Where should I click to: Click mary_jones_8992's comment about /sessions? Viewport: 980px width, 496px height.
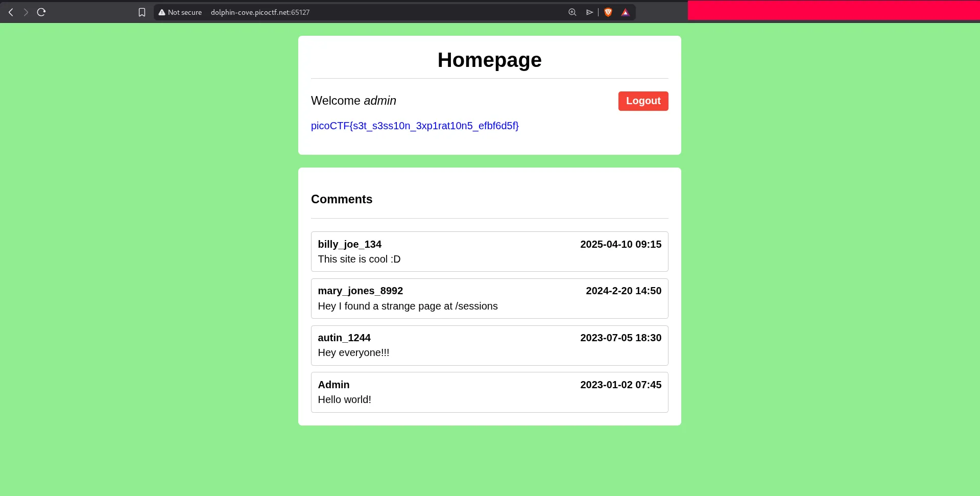click(x=408, y=306)
